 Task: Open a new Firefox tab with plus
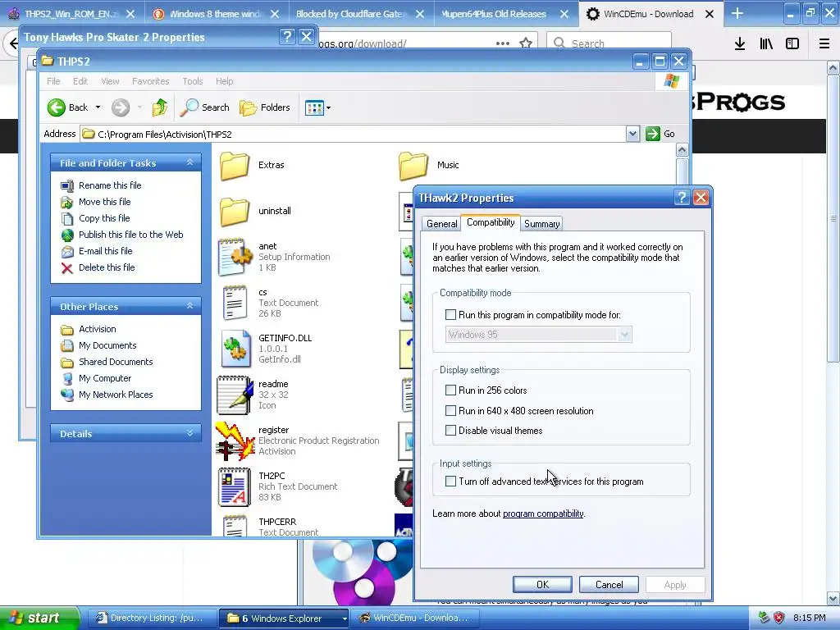[x=737, y=13]
